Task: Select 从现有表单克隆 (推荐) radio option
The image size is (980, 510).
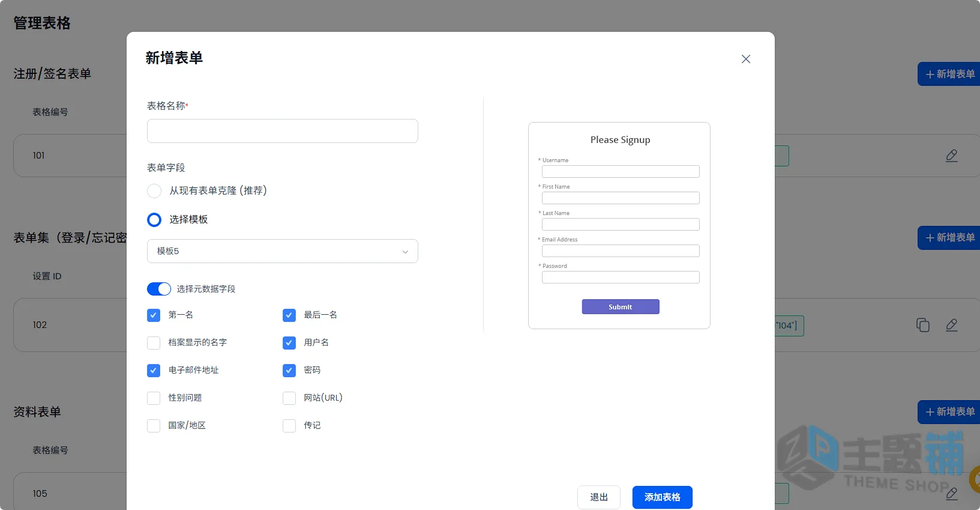Action: pos(154,191)
